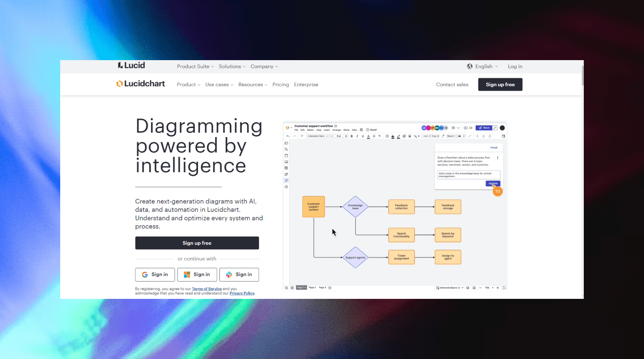Image resolution: width=644 pixels, height=359 pixels.
Task: Click Finish in the AI panel
Action: (494, 148)
